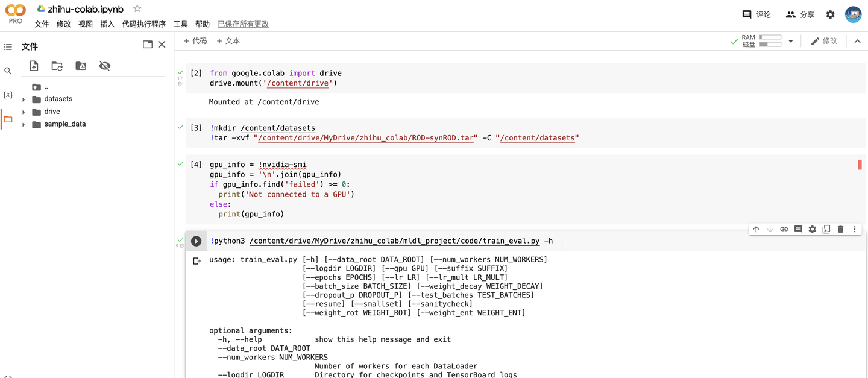Screen dimensions: 868x378
Task: Toggle showing hidden files eye icon
Action: [x=105, y=66]
